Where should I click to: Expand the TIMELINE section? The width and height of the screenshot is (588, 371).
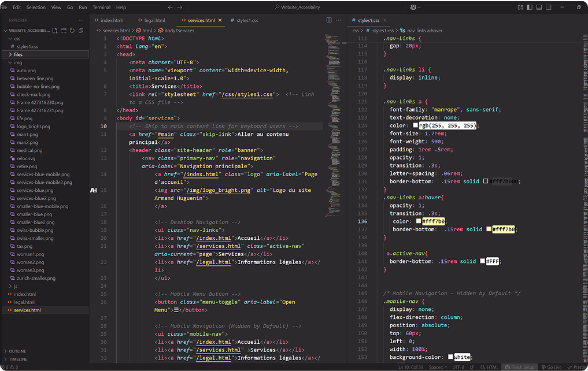pos(18,359)
